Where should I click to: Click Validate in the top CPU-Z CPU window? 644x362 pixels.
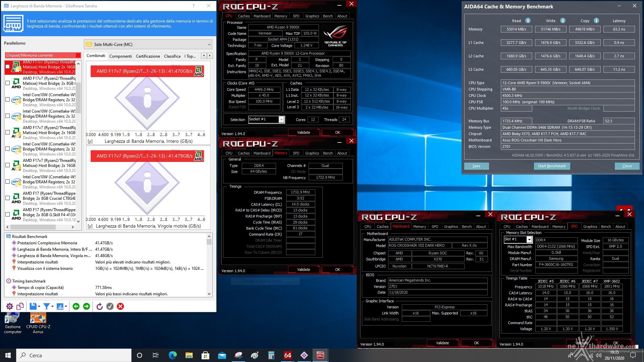tap(304, 132)
